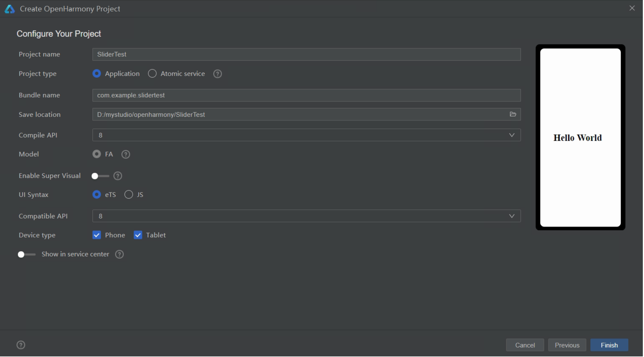Click the help icon next to Model

tap(125, 154)
